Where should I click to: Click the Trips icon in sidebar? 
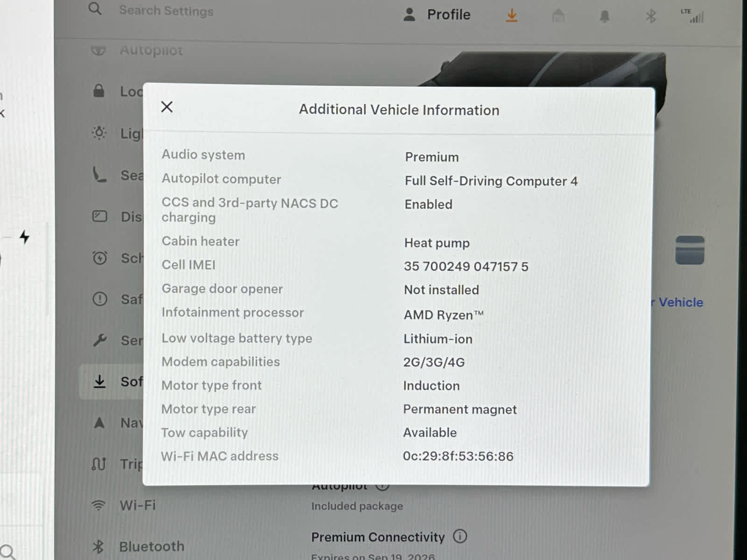click(99, 464)
